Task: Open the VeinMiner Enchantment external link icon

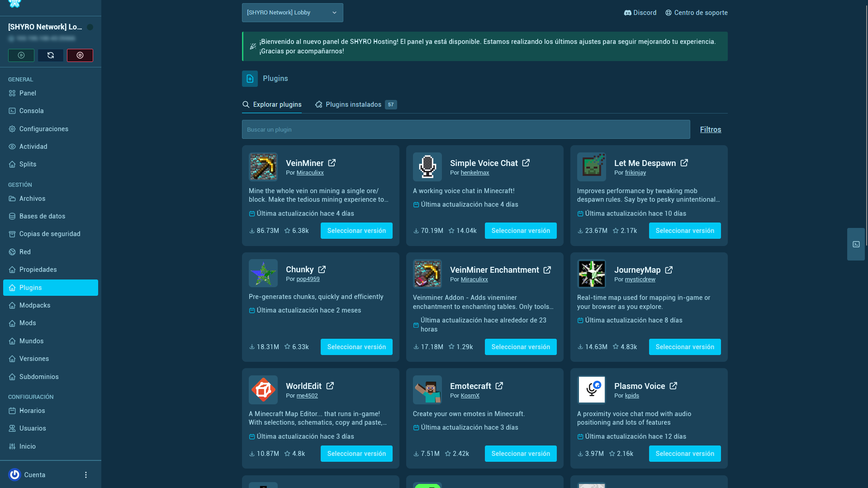Action: tap(547, 270)
